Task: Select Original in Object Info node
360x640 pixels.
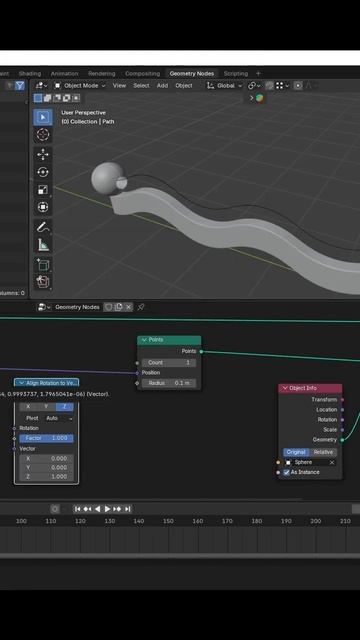Action: (296, 452)
